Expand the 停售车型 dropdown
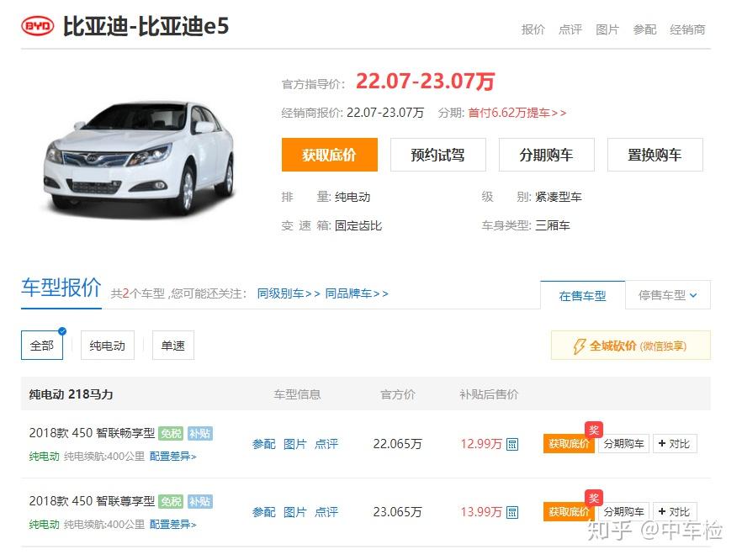 (668, 295)
